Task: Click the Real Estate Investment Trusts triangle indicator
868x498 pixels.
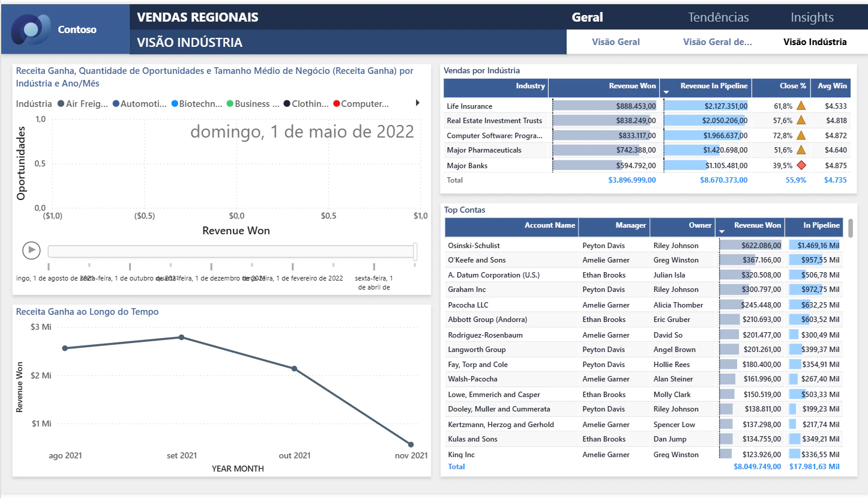Action: (801, 120)
